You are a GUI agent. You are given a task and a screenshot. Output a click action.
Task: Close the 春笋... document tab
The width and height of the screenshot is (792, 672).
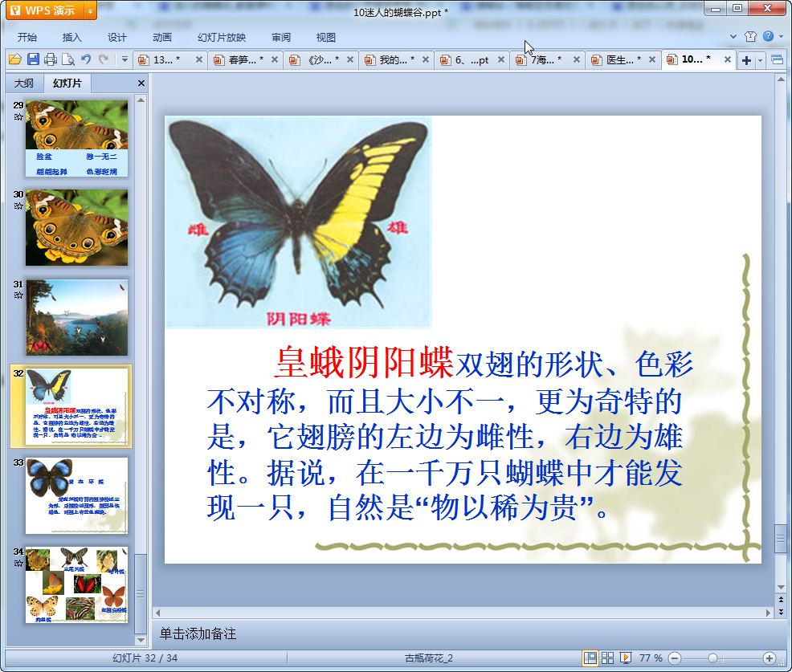(x=275, y=59)
